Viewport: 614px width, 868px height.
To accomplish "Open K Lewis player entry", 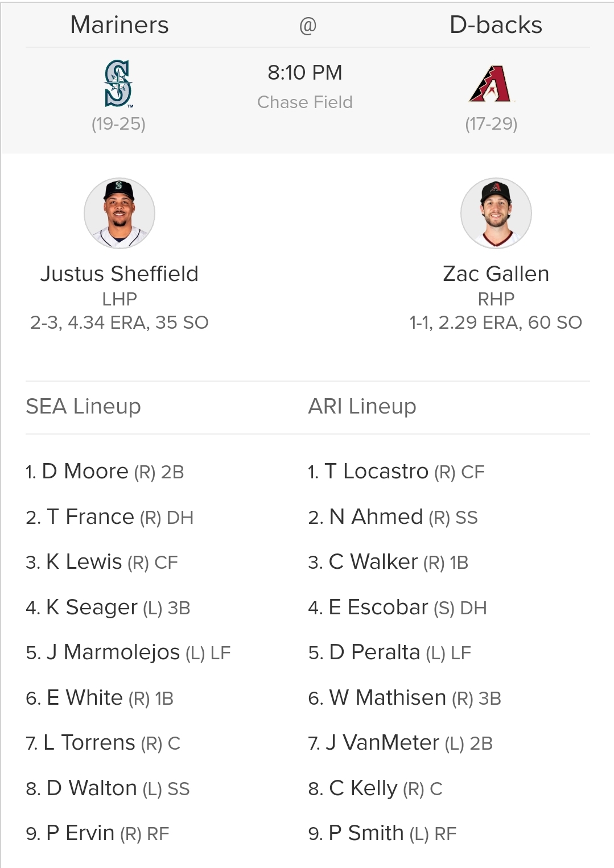I will 102,562.
